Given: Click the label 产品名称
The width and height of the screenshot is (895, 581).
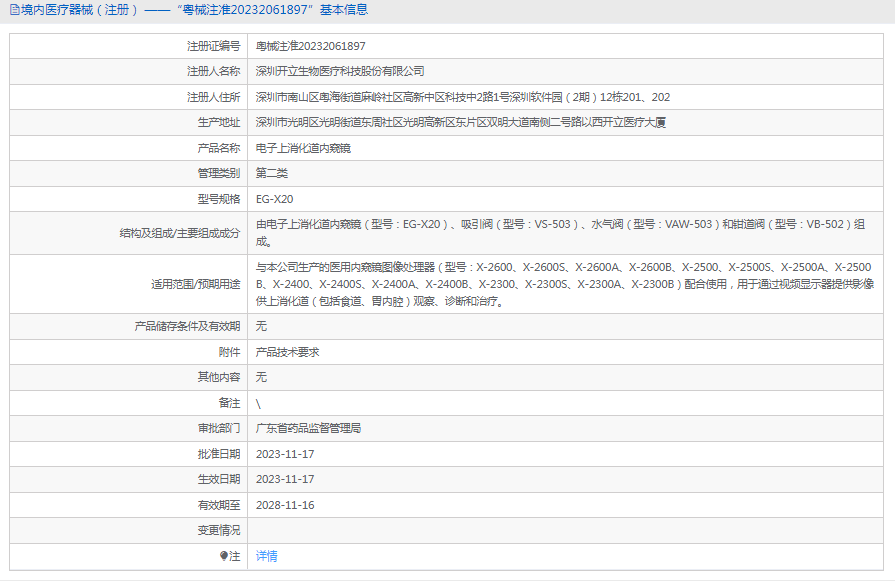Looking at the screenshot, I should click(x=219, y=148).
